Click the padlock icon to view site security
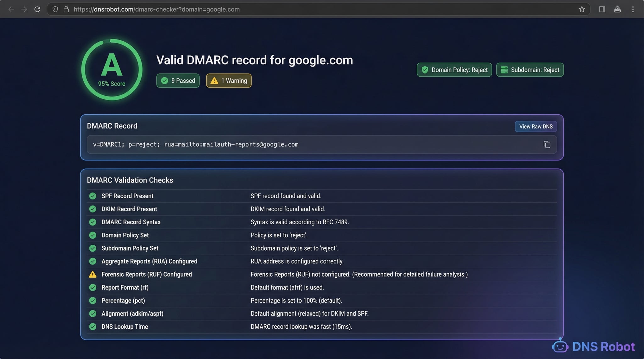This screenshot has width=644, height=359. pyautogui.click(x=66, y=9)
